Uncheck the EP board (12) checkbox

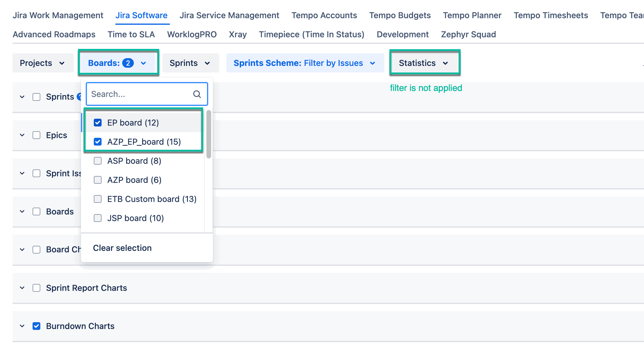pos(98,123)
